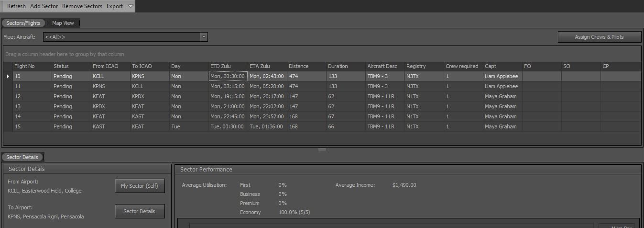Click the panel splitter grip handle
Image resolution: width=644 pixels, height=228 pixels.
(322, 149)
